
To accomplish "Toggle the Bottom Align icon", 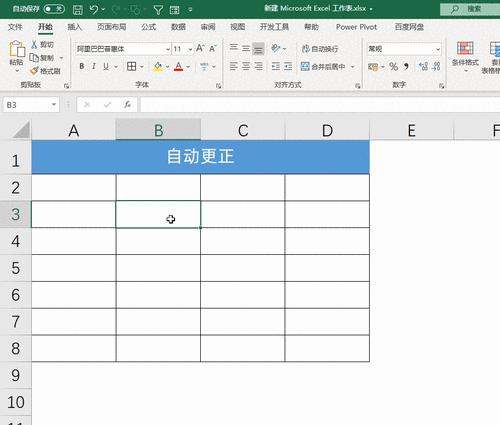I will click(x=258, y=49).
